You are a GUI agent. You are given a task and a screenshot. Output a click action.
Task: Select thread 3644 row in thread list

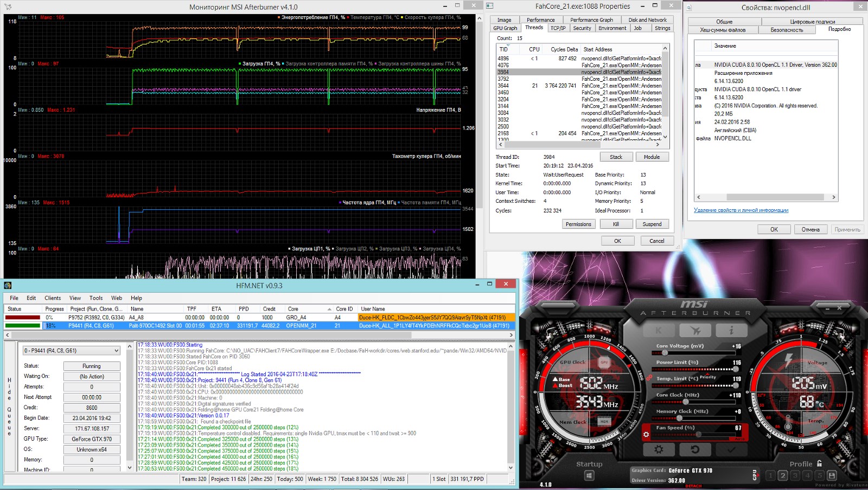point(579,86)
